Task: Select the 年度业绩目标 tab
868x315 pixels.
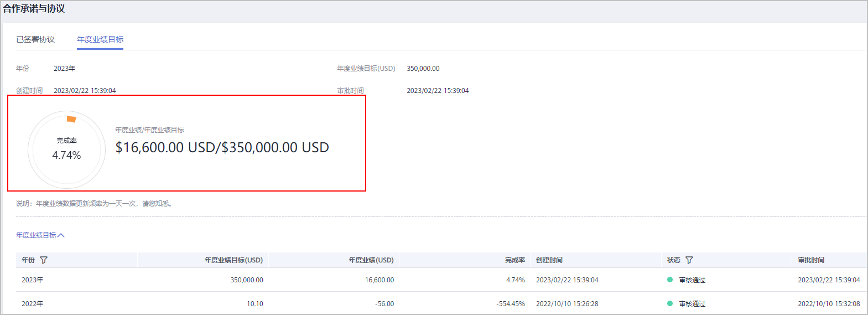Action: coord(100,39)
